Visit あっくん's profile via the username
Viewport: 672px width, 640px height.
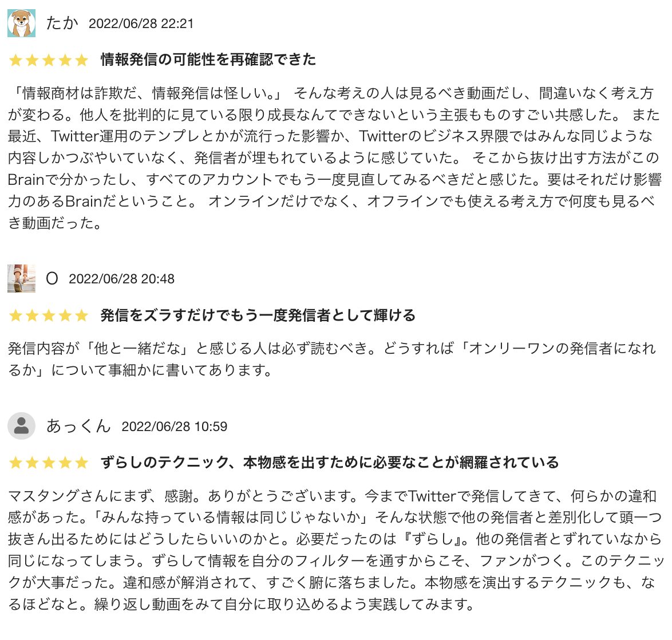tap(78, 426)
